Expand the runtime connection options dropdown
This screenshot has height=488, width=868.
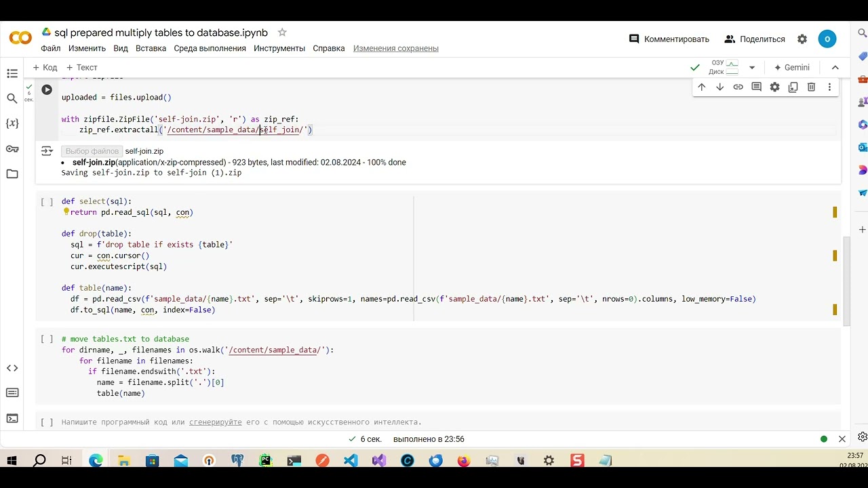pyautogui.click(x=752, y=68)
